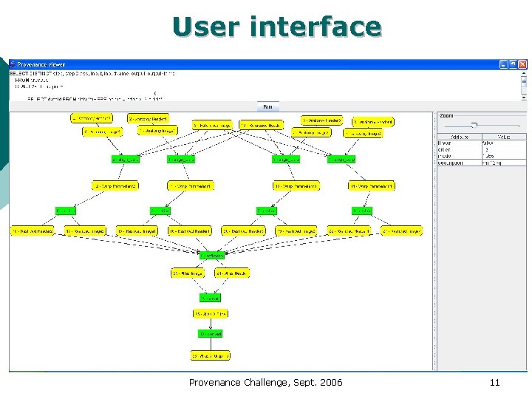Select the Atlas X Slice node
This screenshot has width=532, height=399.
[x=211, y=314]
